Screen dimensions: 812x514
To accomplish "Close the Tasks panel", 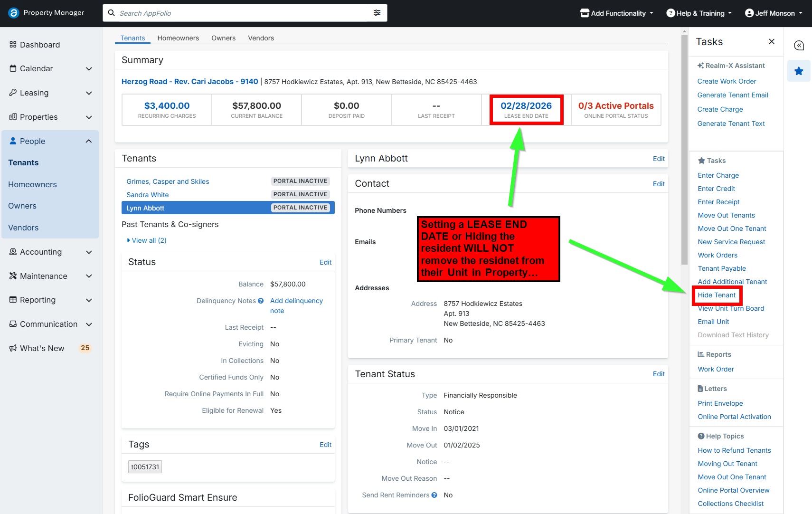I will [x=772, y=42].
